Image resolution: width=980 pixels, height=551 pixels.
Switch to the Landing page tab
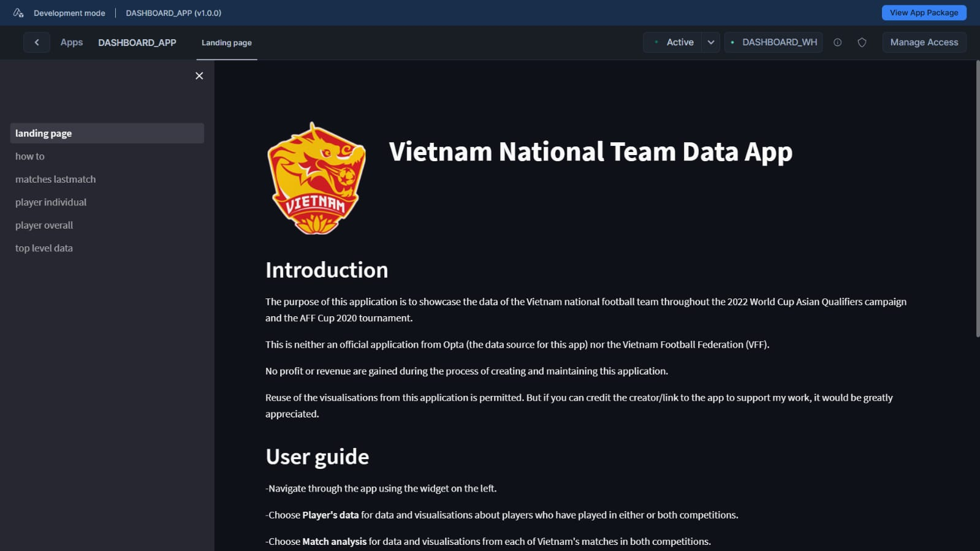(227, 43)
